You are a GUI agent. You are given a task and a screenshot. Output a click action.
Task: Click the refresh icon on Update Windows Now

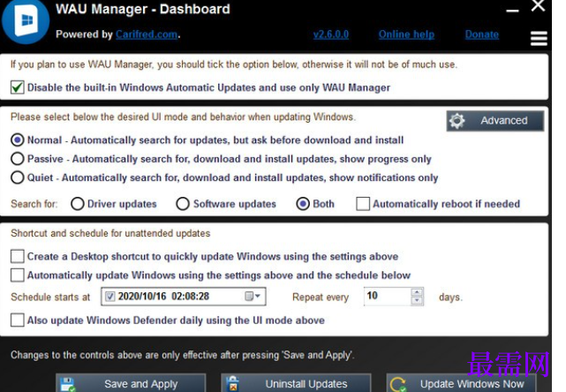[x=398, y=385]
